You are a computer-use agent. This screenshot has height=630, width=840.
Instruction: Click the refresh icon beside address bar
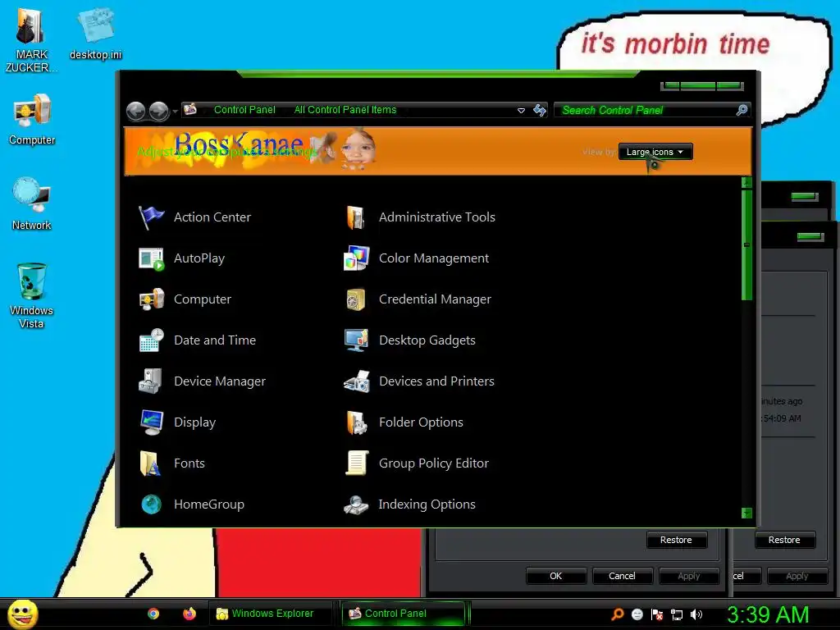[x=540, y=111]
